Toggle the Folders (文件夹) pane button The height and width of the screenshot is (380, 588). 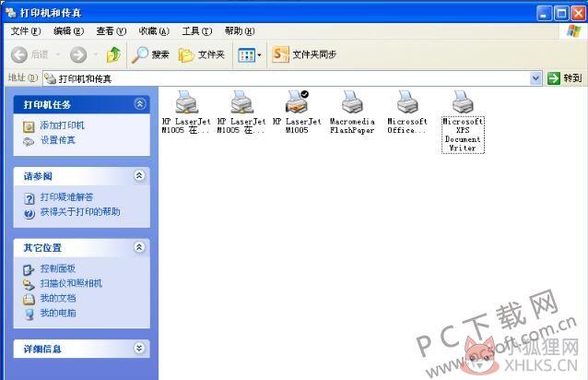point(202,54)
